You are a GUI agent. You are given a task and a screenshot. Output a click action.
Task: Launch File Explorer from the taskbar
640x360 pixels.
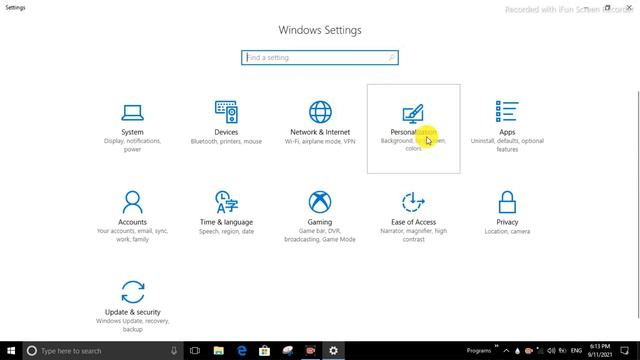(x=218, y=351)
